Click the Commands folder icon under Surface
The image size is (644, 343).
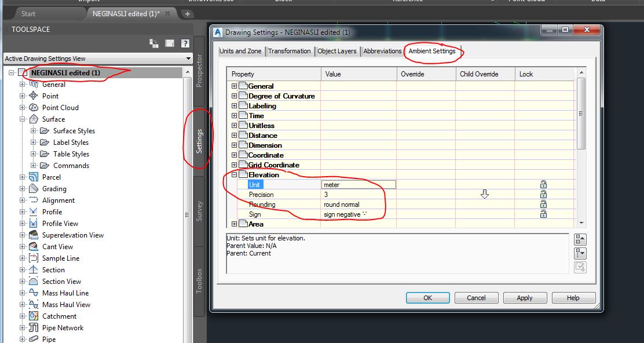click(x=45, y=165)
